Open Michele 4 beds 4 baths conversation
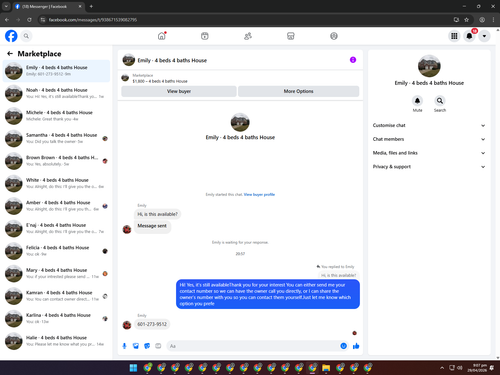 (56, 116)
